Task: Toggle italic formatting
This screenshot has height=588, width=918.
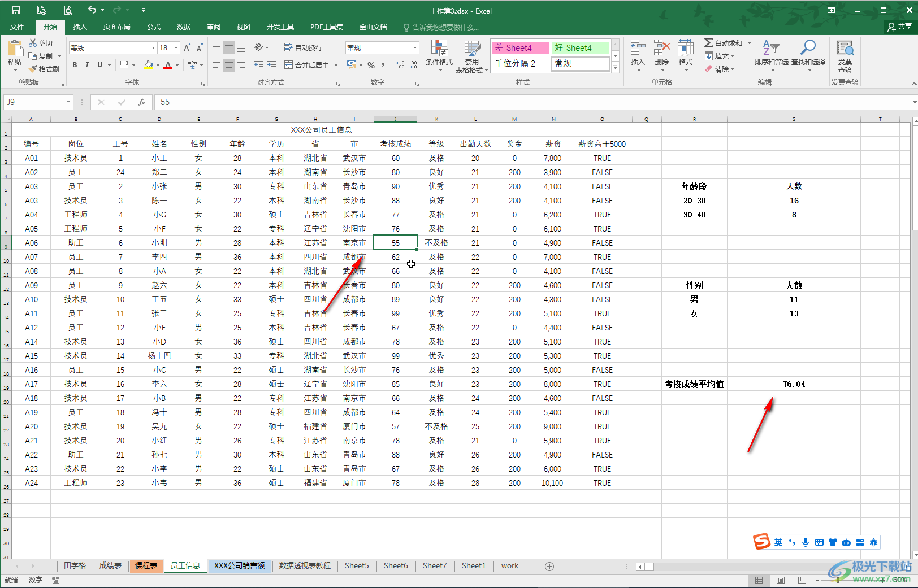Action: click(x=87, y=65)
